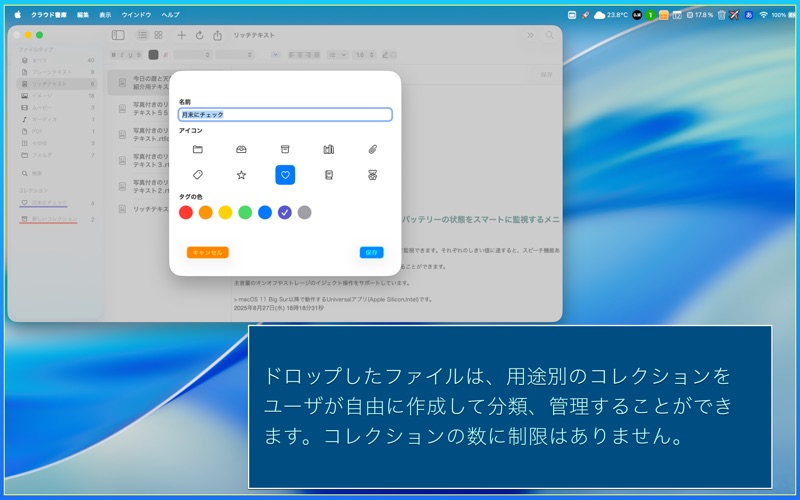The width and height of the screenshot is (800, 500).
Task: Click the 検索 search item in the sidebar
Action: 57,173
